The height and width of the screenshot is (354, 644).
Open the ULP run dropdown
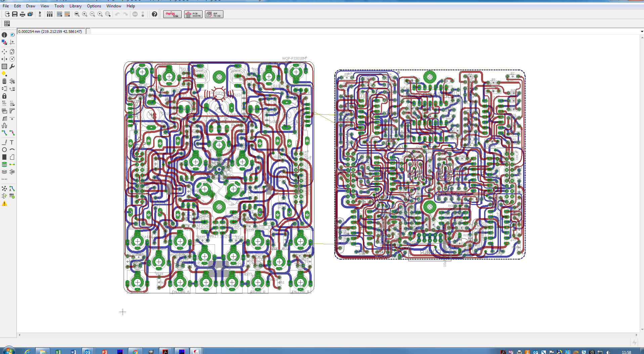(67, 14)
